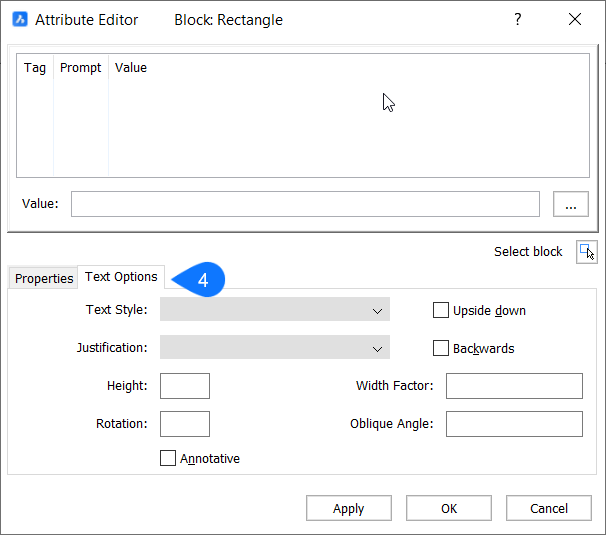Toggle the Backwards checkbox
The image size is (606, 535).
441,349
